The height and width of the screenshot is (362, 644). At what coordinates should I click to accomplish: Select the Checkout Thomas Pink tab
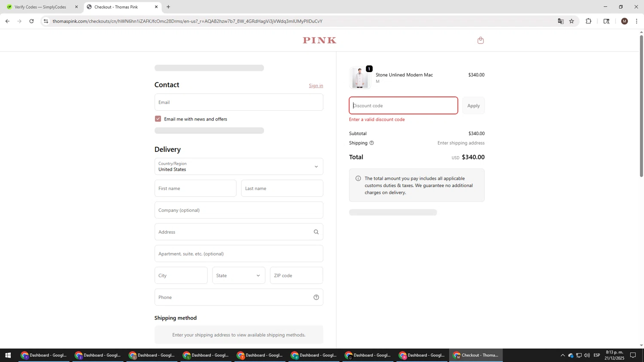(122, 7)
